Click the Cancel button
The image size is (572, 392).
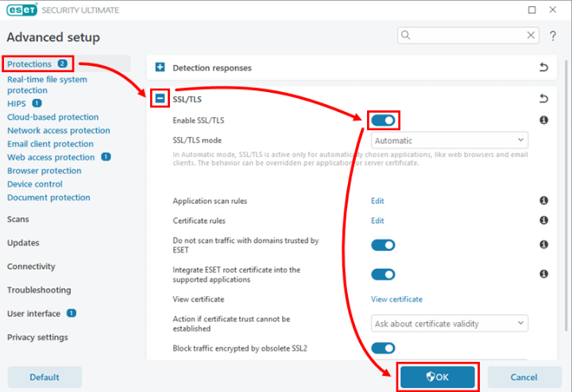[524, 377]
